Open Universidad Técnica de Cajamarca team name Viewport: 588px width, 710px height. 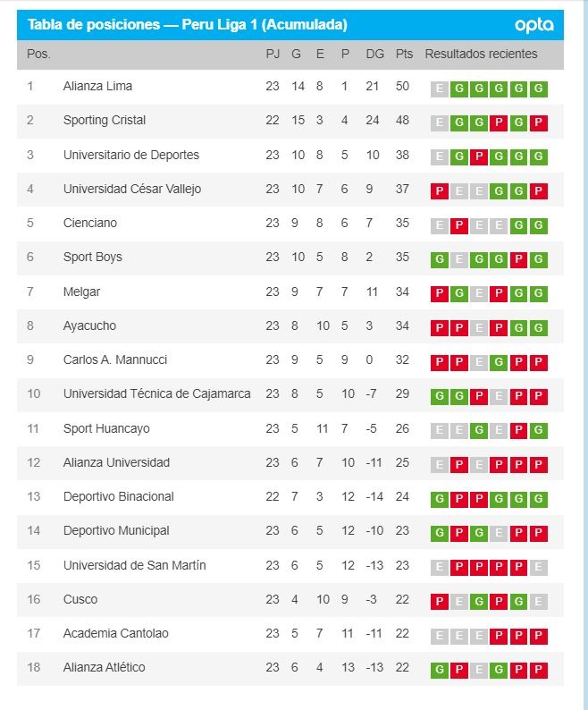[x=156, y=394]
